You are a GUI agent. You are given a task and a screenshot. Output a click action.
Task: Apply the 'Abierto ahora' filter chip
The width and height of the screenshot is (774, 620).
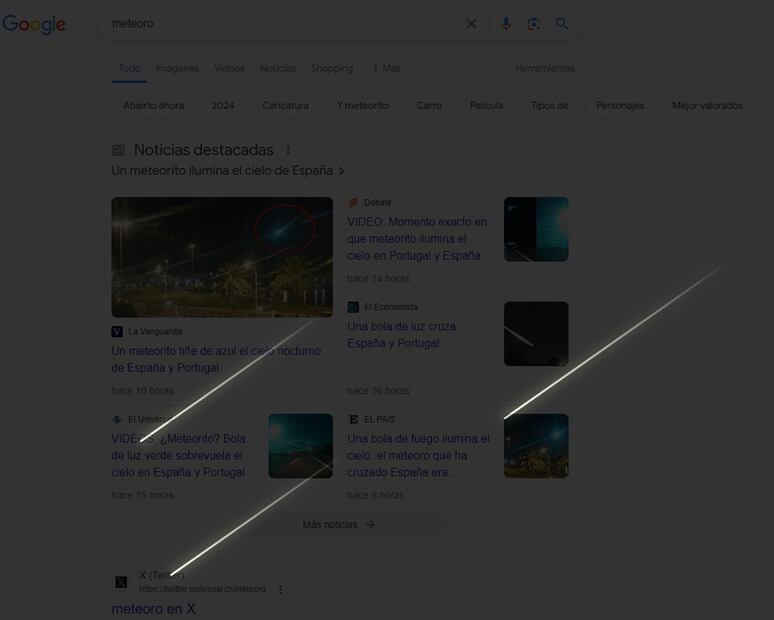point(153,105)
